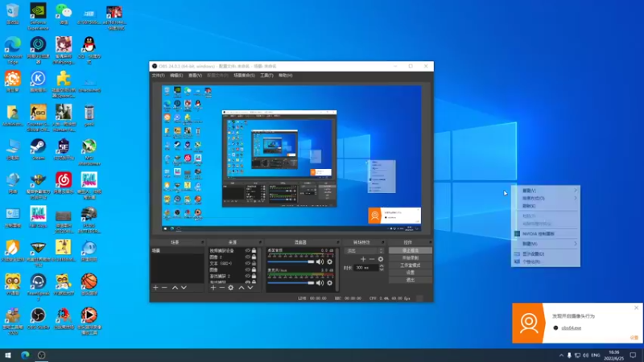Choose 显示设置(D) in context menu
Viewport: 644px width, 362px height.
tap(546, 254)
